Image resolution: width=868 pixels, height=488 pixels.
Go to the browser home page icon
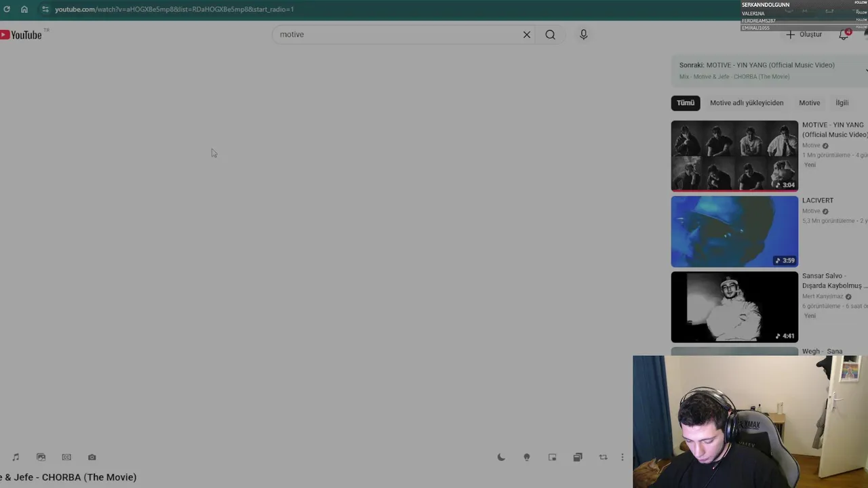(24, 9)
